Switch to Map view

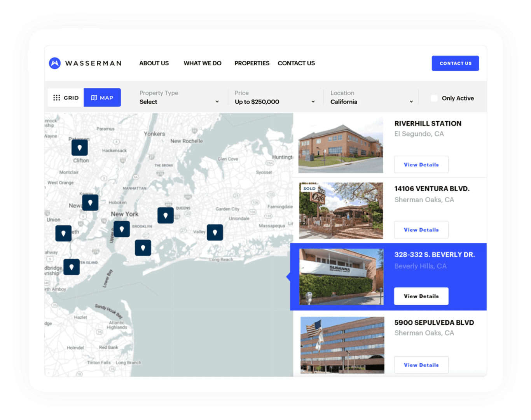102,98
